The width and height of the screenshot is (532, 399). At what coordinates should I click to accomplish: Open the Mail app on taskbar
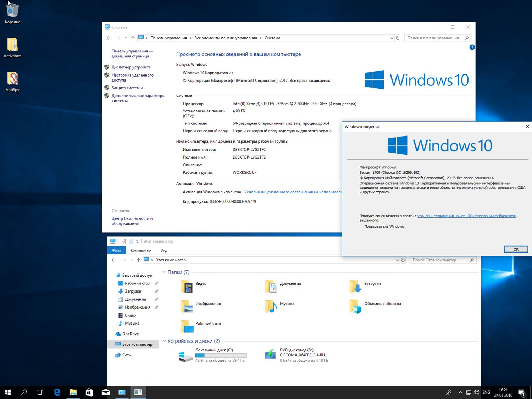pos(106,392)
